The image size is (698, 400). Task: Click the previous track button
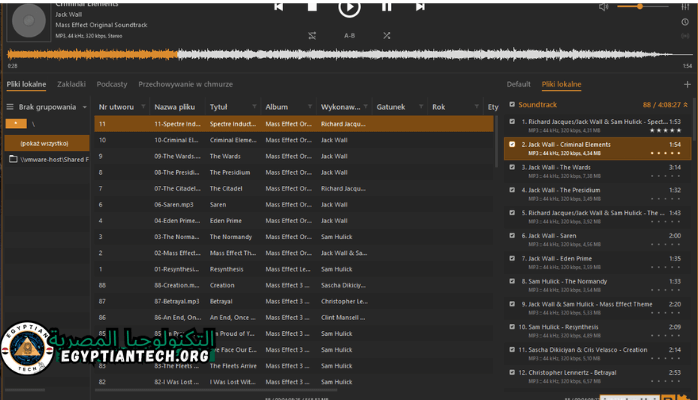278,7
